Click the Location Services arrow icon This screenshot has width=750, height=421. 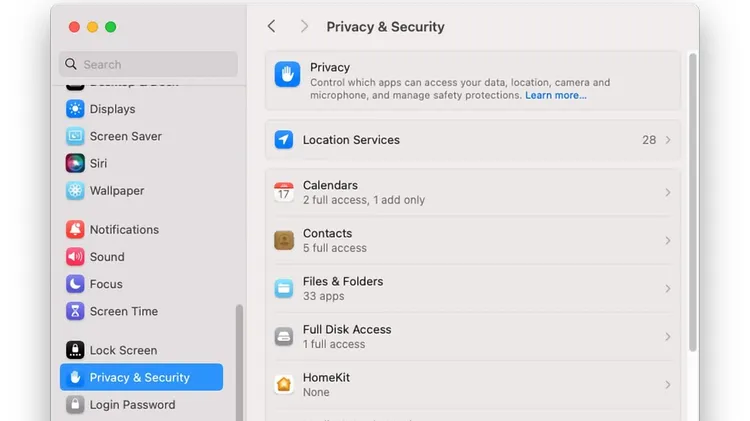[284, 140]
